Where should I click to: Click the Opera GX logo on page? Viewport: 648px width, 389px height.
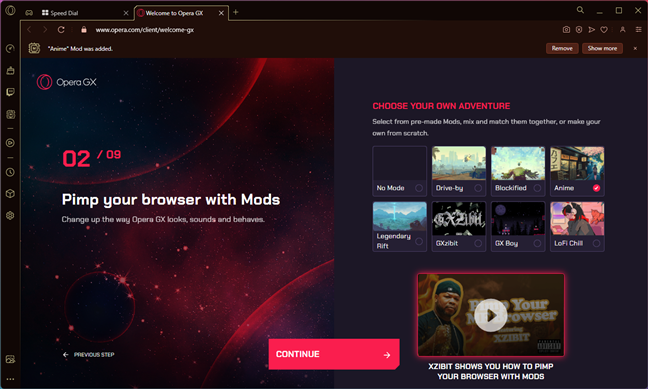pos(67,82)
